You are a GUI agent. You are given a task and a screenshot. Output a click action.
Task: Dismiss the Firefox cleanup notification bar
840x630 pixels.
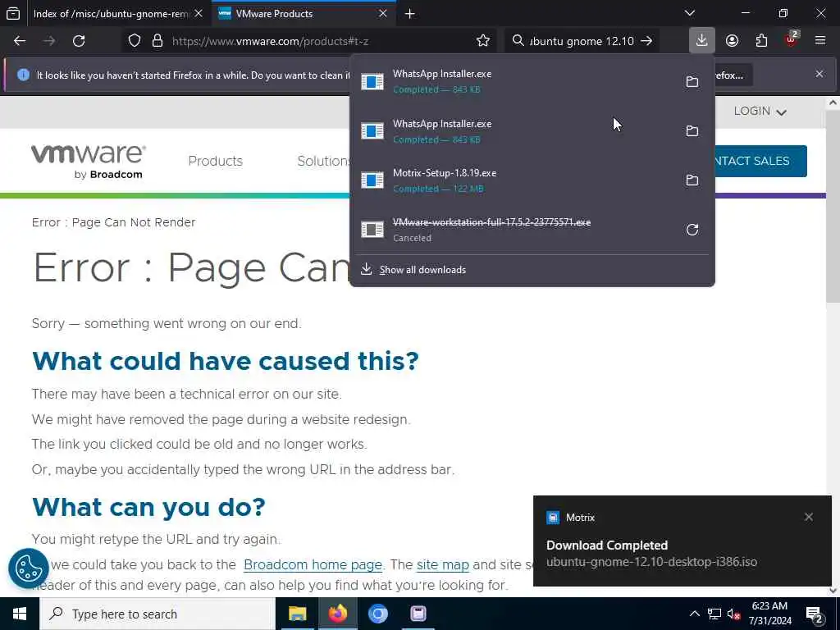click(819, 74)
